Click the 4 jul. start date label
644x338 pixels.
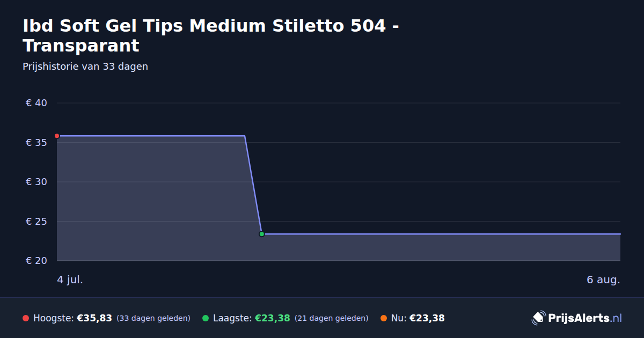point(70,280)
